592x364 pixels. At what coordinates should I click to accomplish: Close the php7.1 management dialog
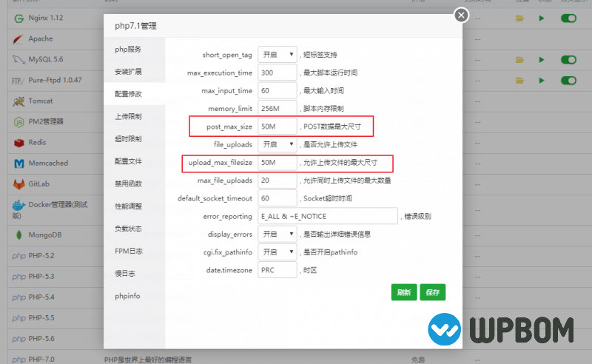pos(461,15)
